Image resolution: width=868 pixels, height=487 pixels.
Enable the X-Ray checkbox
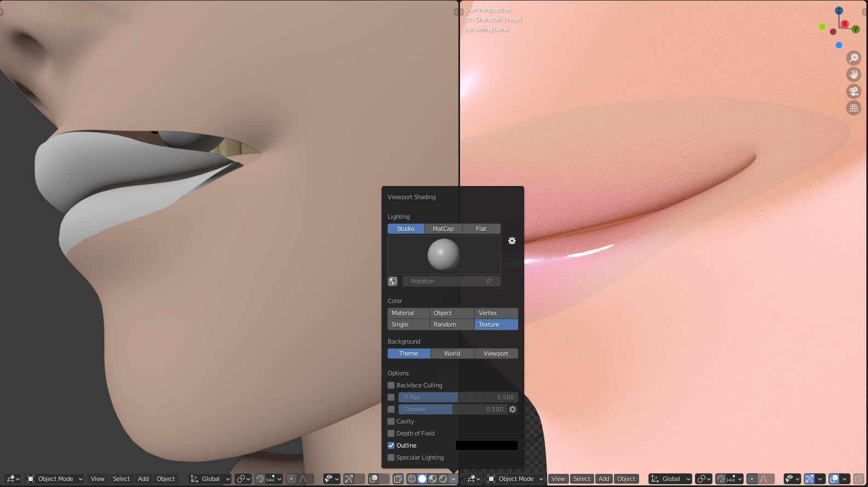pos(391,397)
